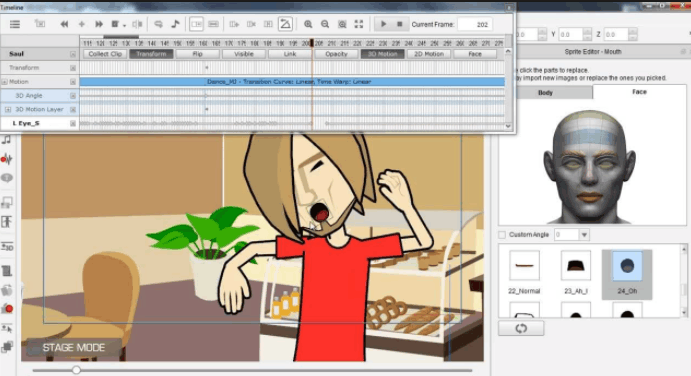Enable the Custom Angle checkbox
The height and width of the screenshot is (376, 691).
(x=502, y=235)
